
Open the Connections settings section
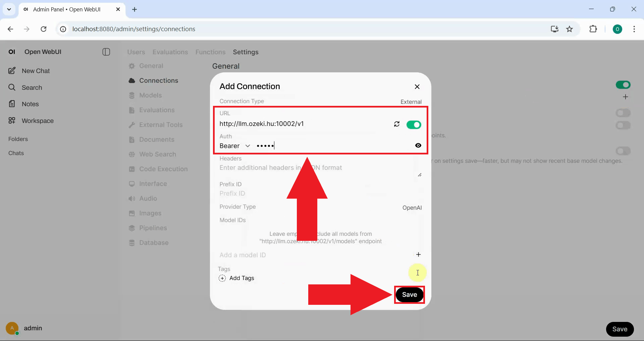tap(159, 80)
